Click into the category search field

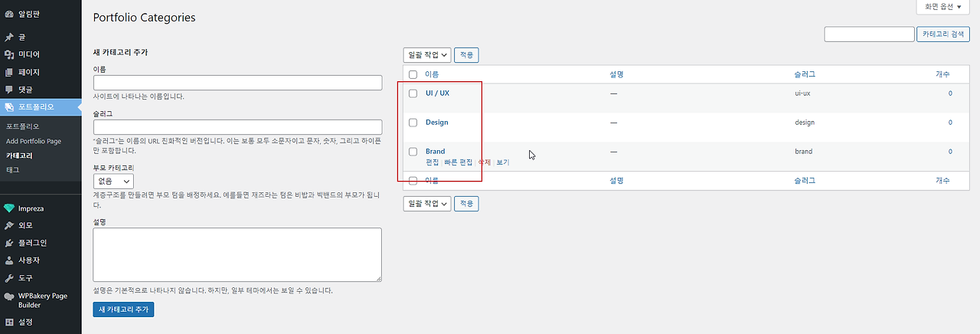(869, 34)
